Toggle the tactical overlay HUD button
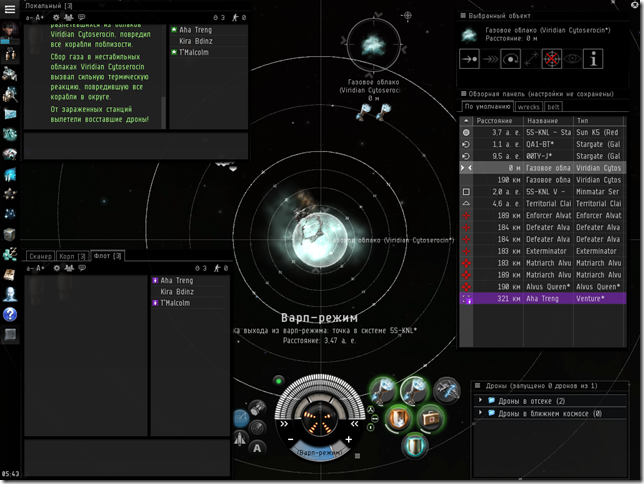 tap(241, 418)
